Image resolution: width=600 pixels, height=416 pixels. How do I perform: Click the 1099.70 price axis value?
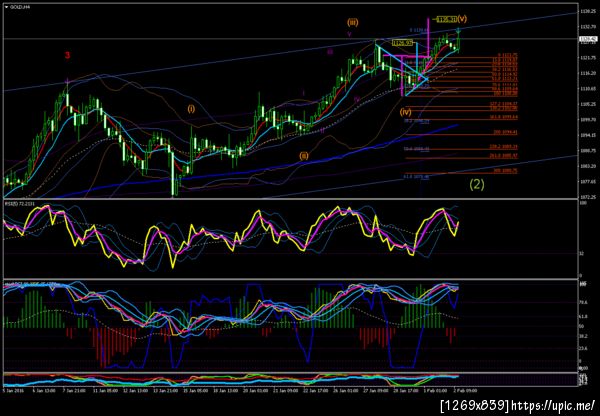587,119
